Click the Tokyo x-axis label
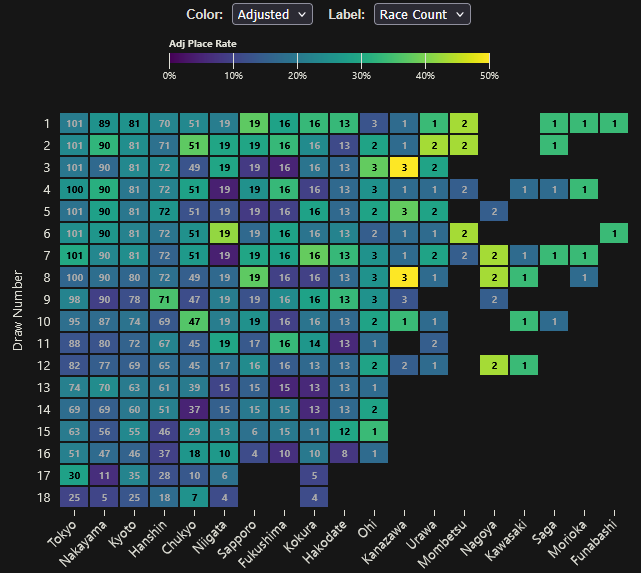The image size is (641, 573). tap(62, 534)
